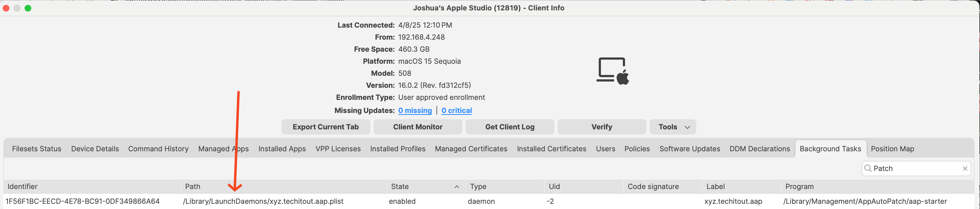
Task: Click the xyz.techitout.aap label cell
Action: pos(733,201)
